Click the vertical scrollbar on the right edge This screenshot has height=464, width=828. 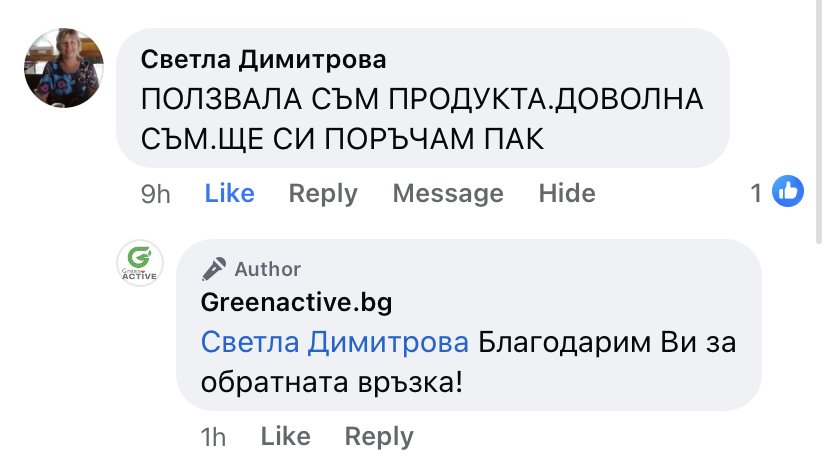coord(820,119)
